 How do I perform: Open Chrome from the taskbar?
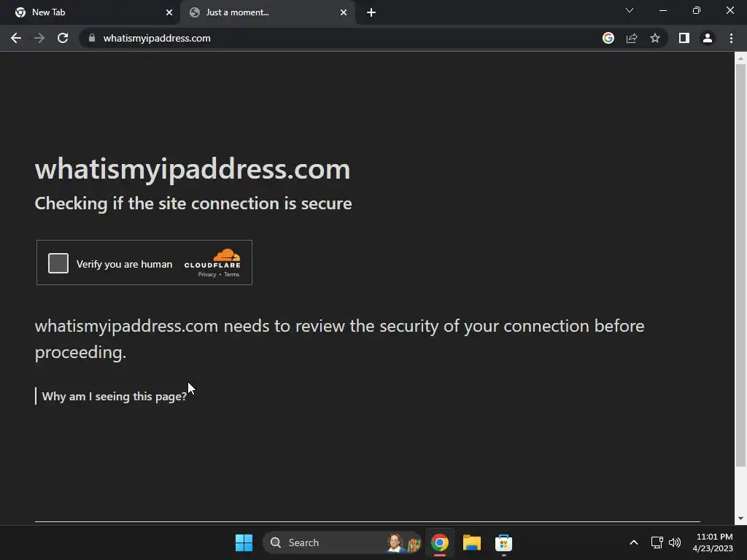[440, 542]
